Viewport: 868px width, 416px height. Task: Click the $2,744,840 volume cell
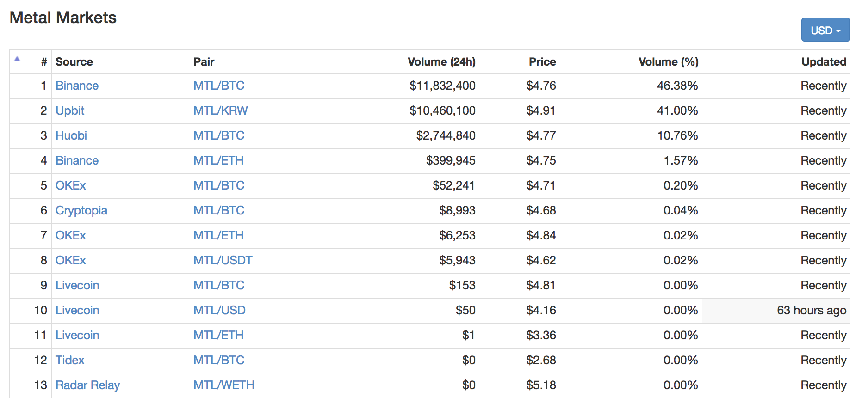(446, 135)
